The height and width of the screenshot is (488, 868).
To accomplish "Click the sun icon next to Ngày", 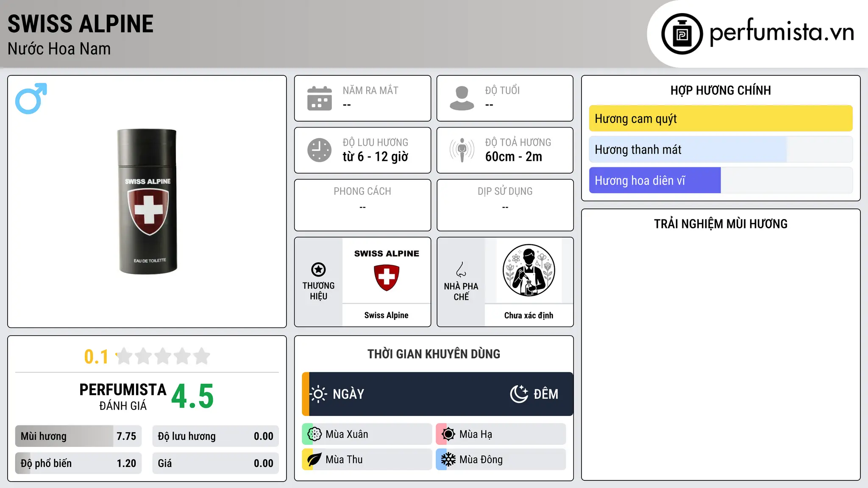I will point(318,394).
